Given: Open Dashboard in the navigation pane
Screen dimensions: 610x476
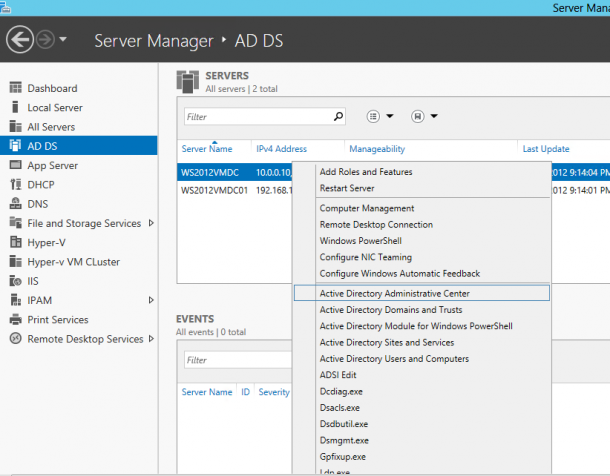Looking at the screenshot, I should coord(79,88).
